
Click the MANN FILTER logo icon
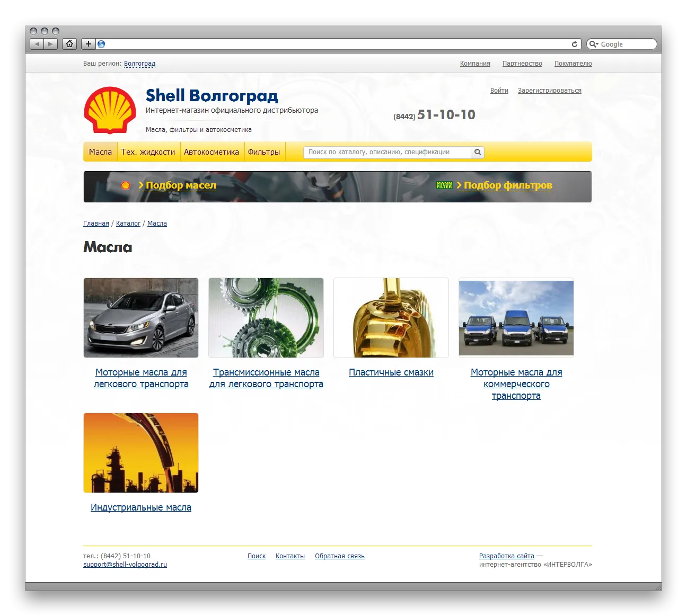(444, 185)
